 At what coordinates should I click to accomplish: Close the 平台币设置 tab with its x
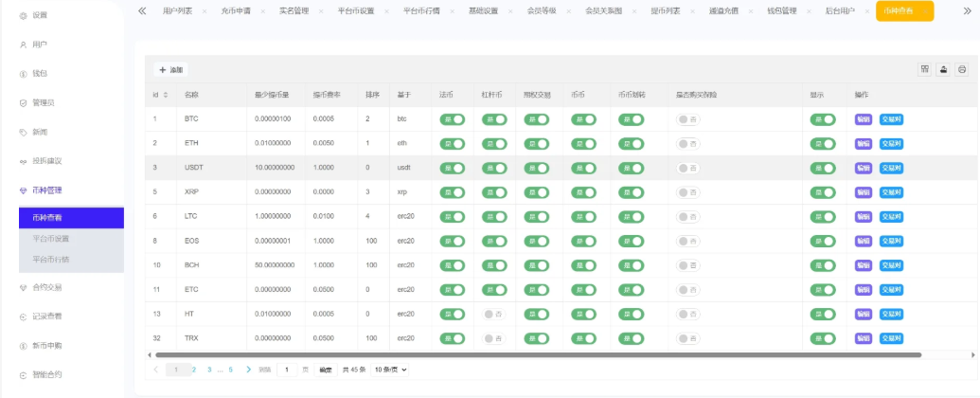pos(386,11)
